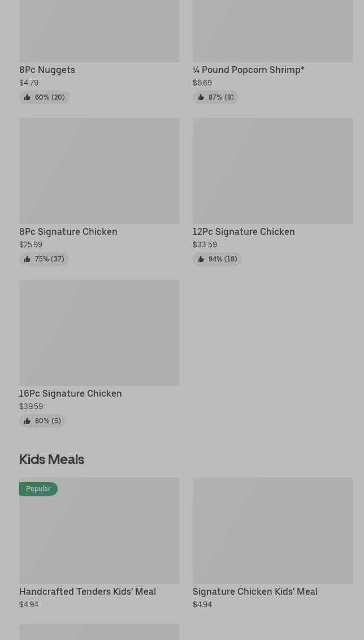Open the 12Pc Signature Chicken photo
The width and height of the screenshot is (364, 640).
pyautogui.click(x=272, y=170)
